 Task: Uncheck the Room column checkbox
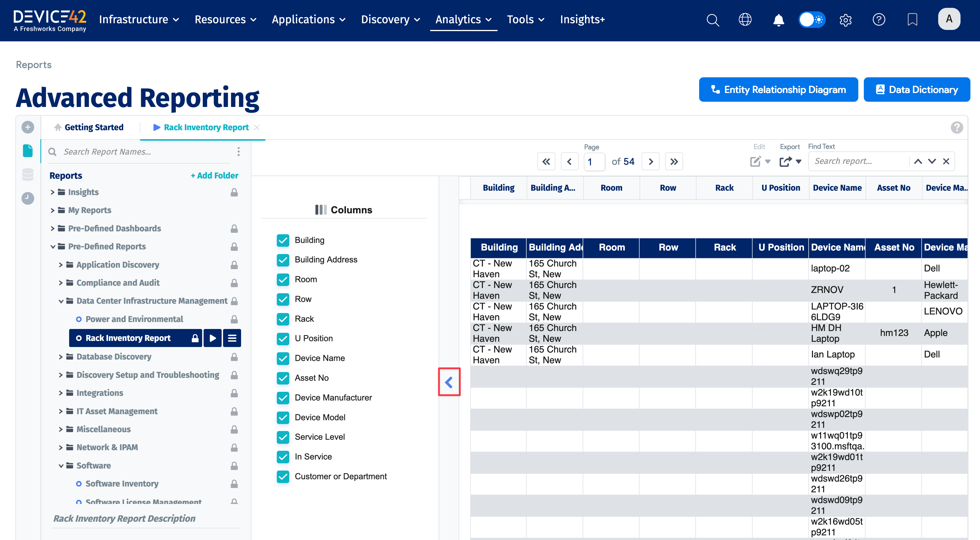[x=283, y=279]
